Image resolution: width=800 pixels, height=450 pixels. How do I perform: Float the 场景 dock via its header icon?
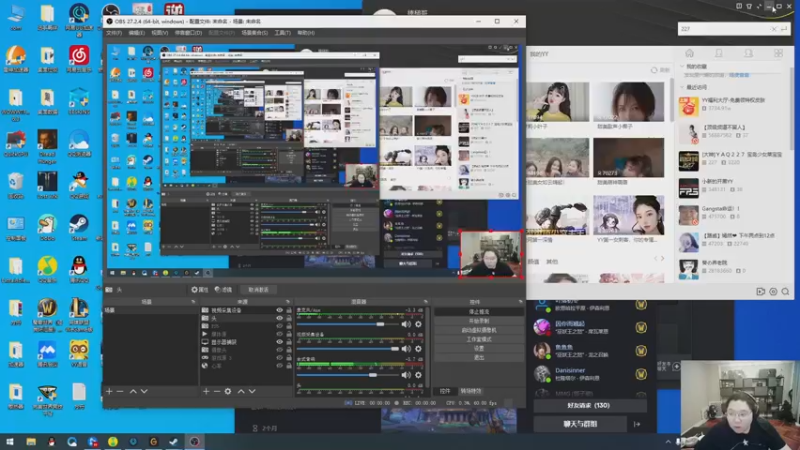(x=193, y=302)
